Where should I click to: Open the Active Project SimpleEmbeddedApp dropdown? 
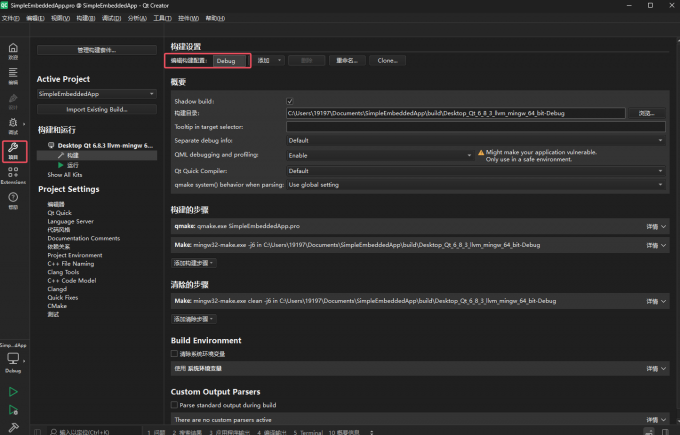[x=96, y=94]
